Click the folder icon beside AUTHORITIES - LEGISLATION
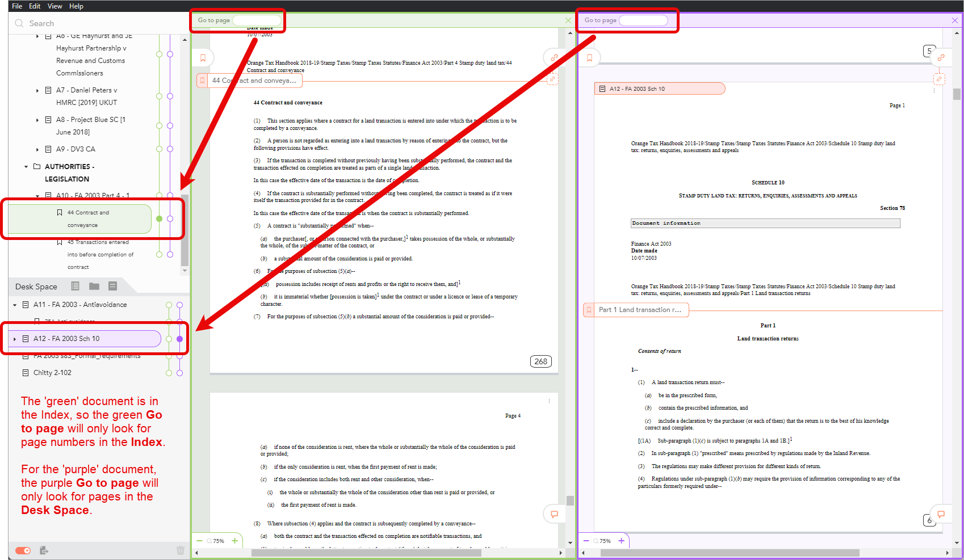The width and height of the screenshot is (964, 560). (37, 166)
